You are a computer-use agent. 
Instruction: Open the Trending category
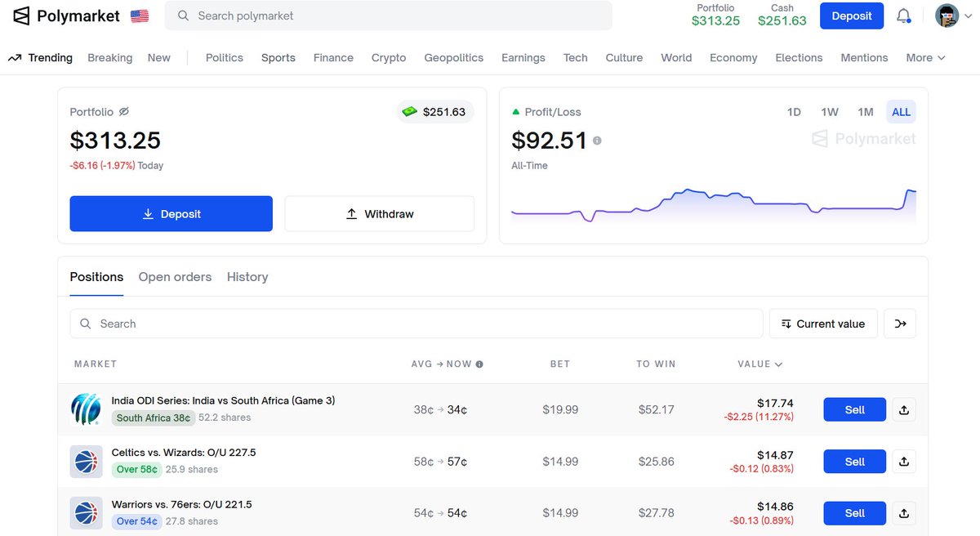tap(40, 58)
